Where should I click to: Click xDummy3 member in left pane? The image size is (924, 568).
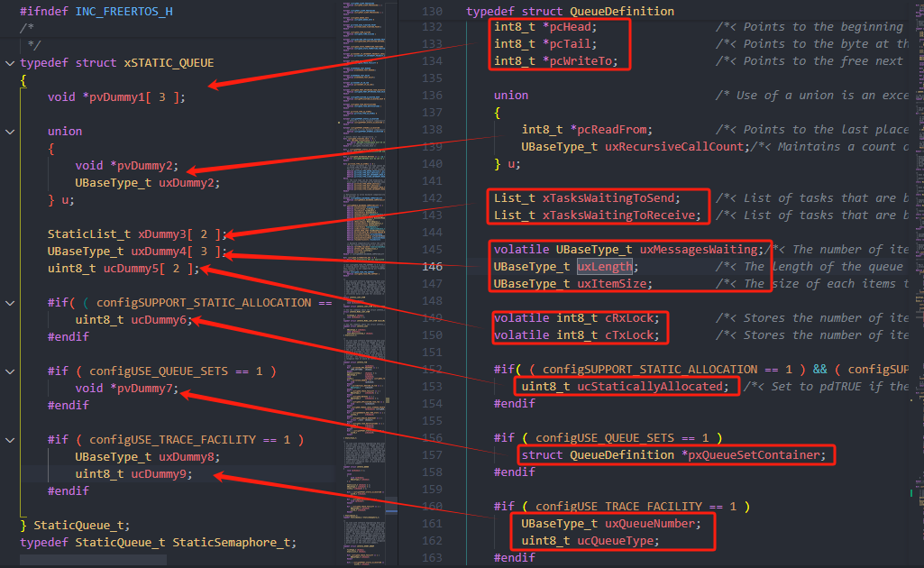pyautogui.click(x=162, y=234)
